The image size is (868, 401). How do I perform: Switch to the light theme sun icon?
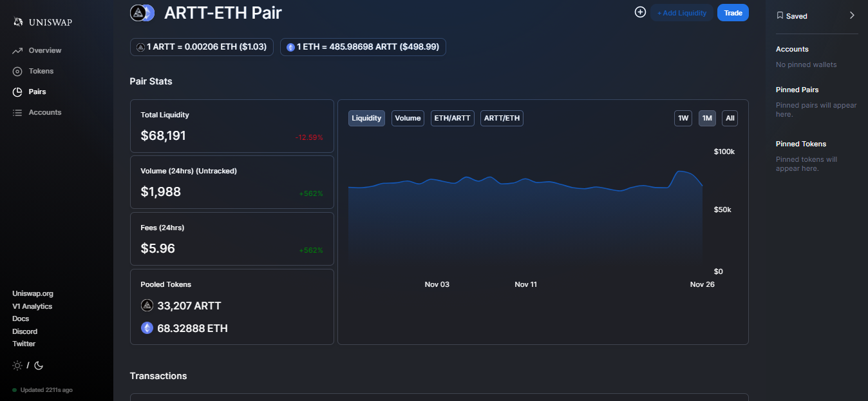17,366
